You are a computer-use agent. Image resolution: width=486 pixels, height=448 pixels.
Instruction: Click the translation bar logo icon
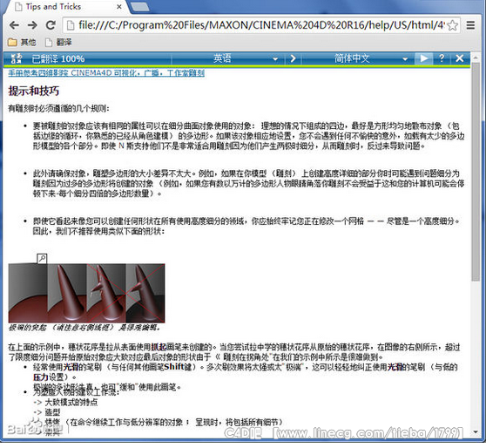coord(17,58)
